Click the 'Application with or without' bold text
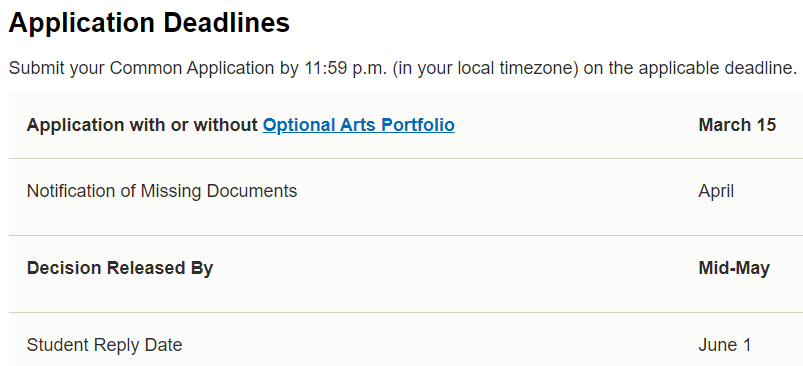 point(142,125)
